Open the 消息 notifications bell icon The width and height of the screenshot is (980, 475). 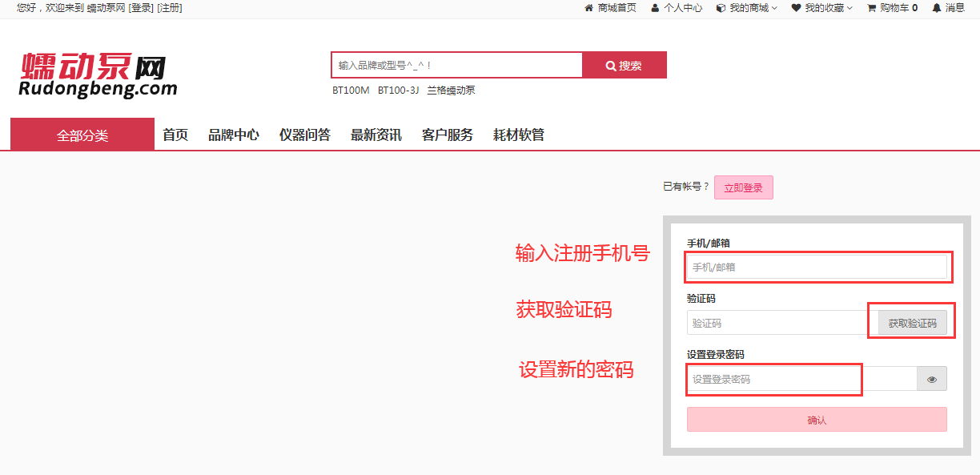click(935, 8)
